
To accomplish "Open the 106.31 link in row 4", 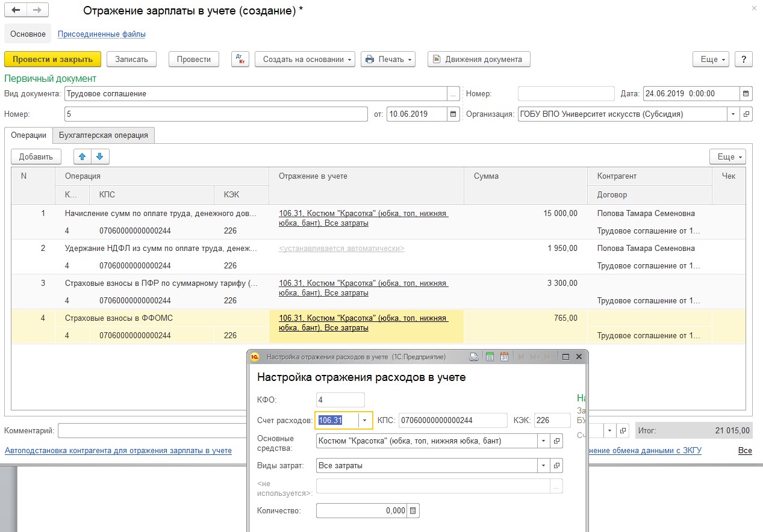I will tap(363, 323).
